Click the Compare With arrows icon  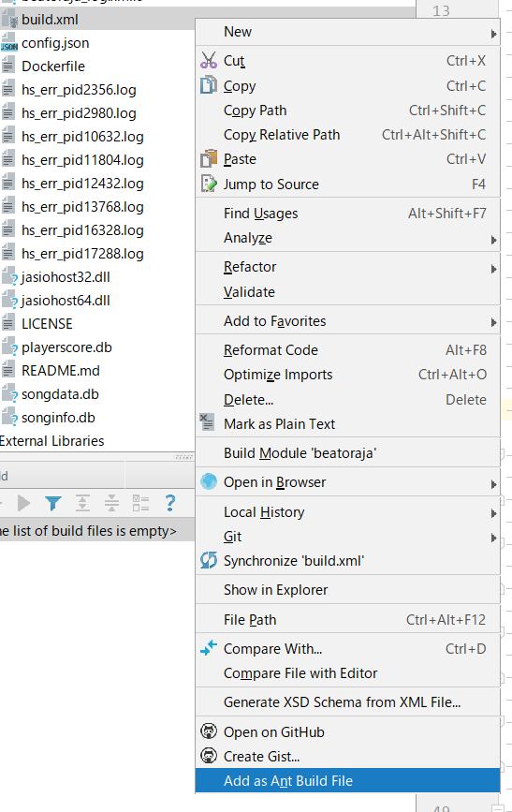pos(209,648)
